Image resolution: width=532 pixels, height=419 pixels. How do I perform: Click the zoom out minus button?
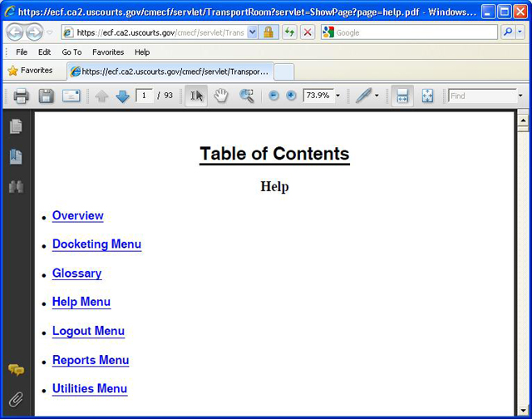coord(274,96)
